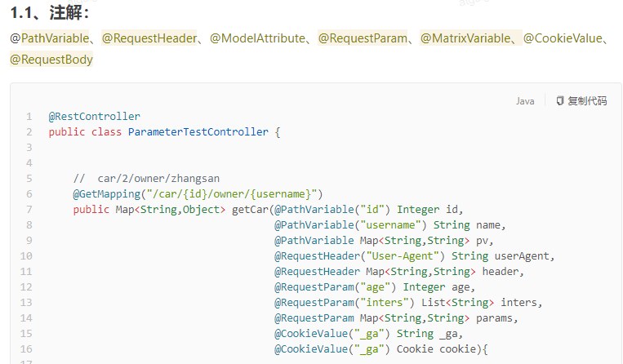Click line number 1 in the gutter
The width and height of the screenshot is (623, 364).
(29, 117)
